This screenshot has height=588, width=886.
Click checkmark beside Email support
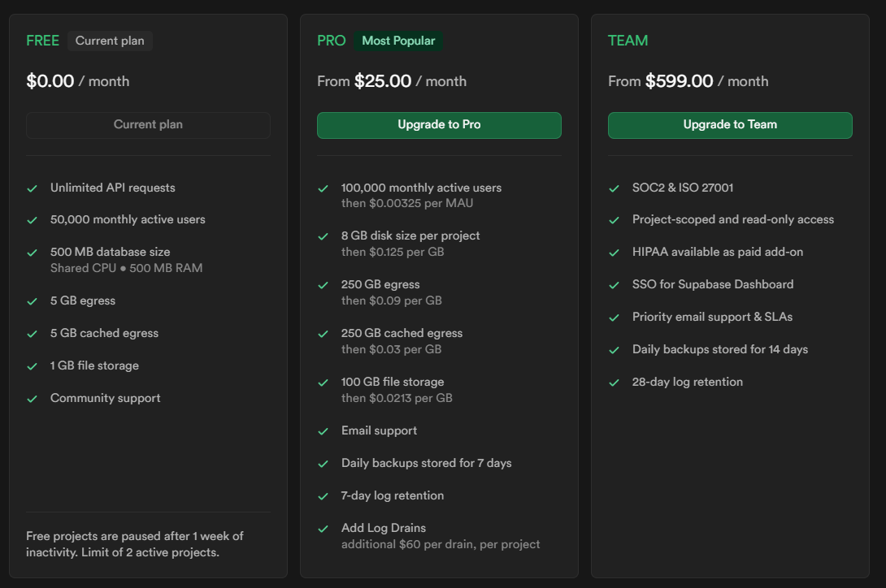pos(324,431)
